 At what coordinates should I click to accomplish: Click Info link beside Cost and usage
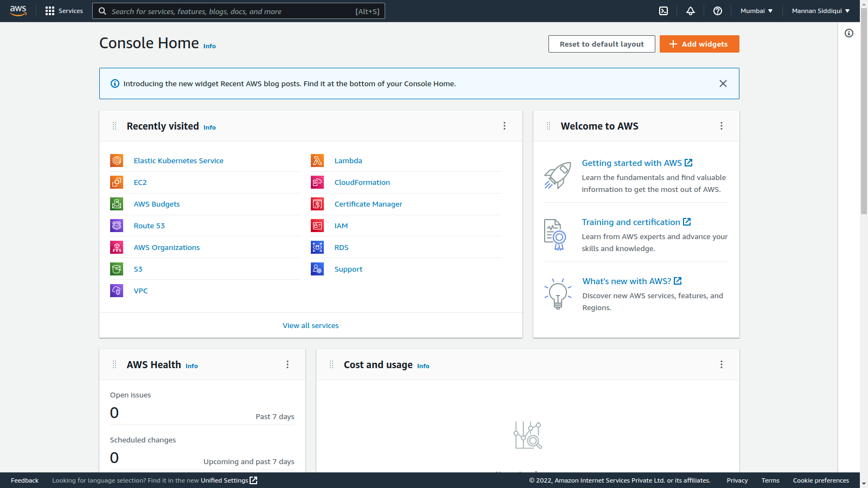(423, 366)
